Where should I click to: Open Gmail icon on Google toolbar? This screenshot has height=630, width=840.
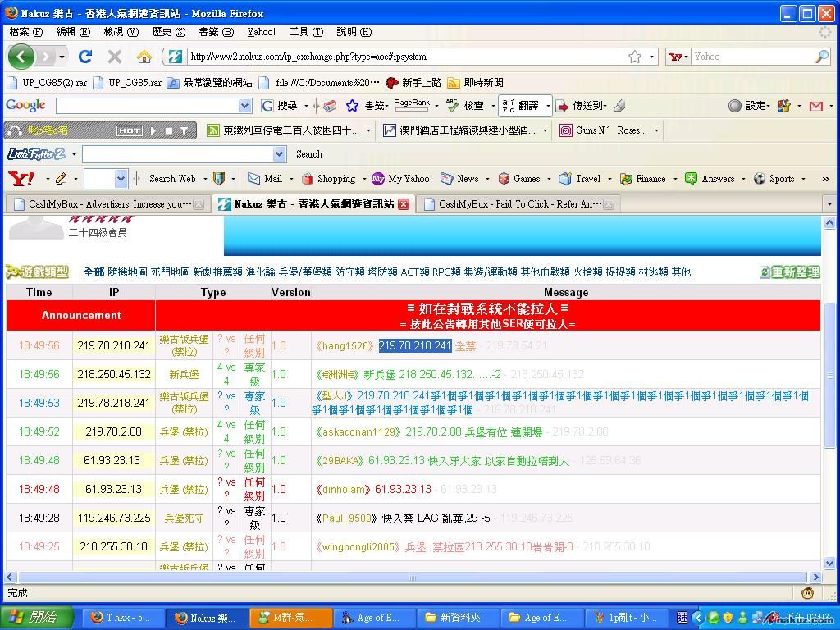tap(815, 106)
